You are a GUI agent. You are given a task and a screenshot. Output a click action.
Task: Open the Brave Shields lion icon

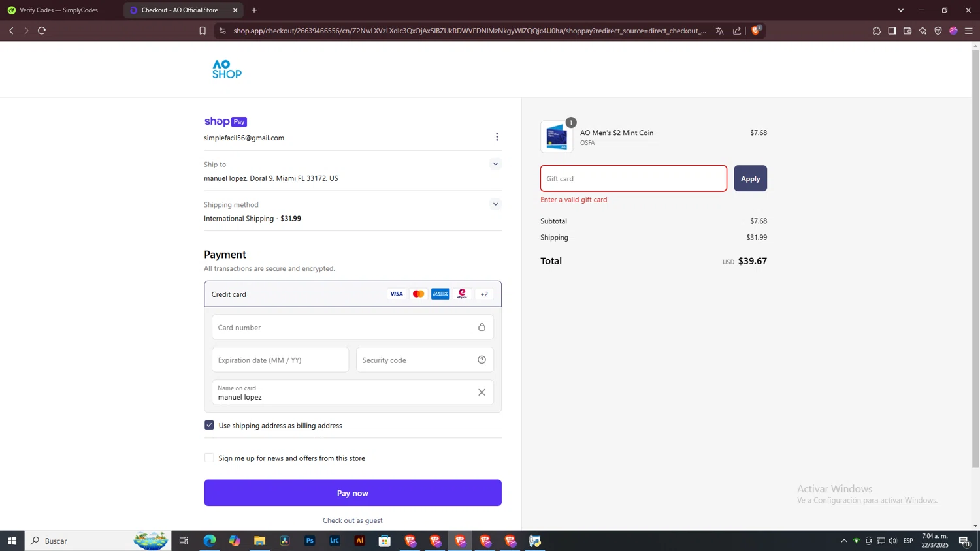pyautogui.click(x=757, y=30)
